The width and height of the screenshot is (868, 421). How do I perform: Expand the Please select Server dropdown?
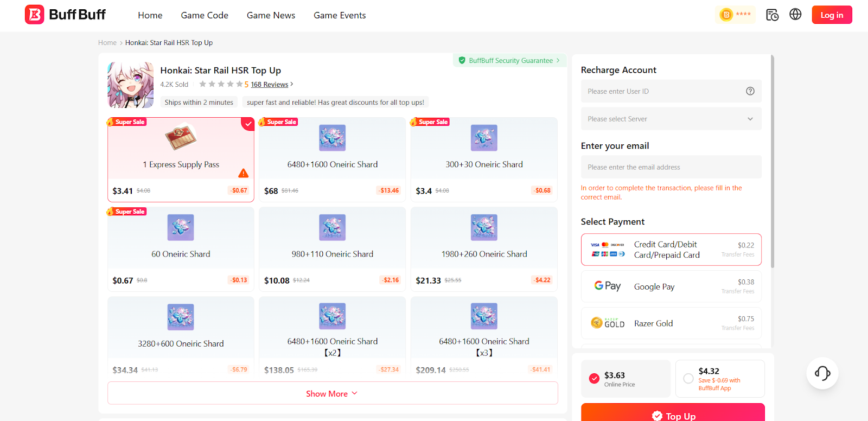[671, 119]
